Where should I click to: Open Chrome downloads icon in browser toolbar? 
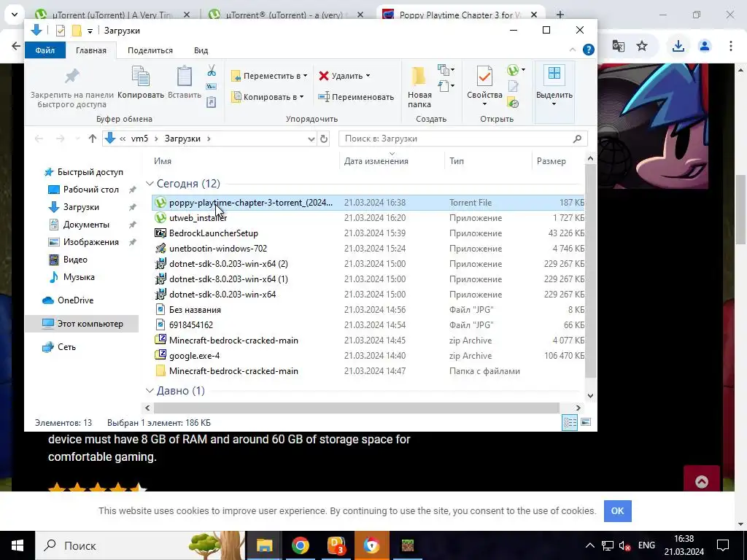[678, 46]
